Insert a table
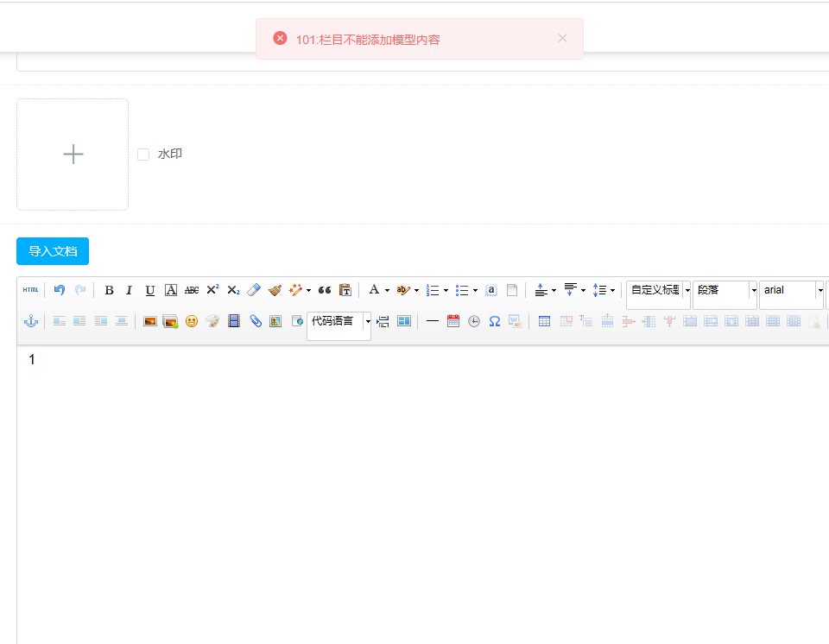The image size is (829, 644). pos(545,321)
